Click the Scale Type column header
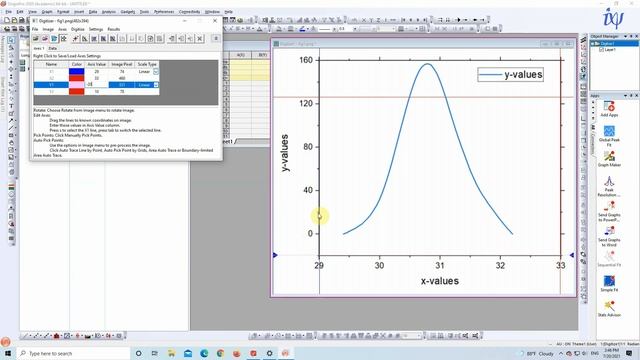The image size is (640, 360). pos(147,64)
